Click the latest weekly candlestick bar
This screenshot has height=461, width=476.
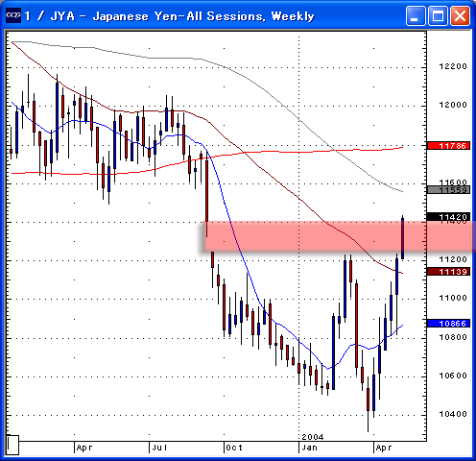click(402, 238)
